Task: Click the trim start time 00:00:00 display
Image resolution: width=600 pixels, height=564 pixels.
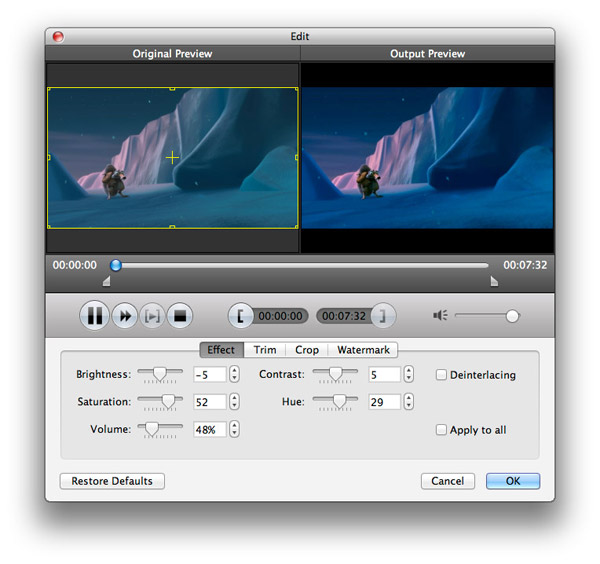Action: point(280,316)
